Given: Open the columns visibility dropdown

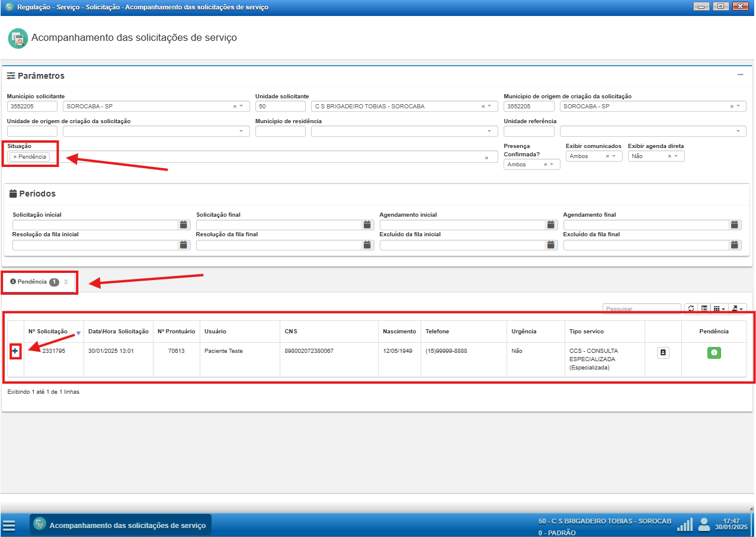Looking at the screenshot, I should [719, 308].
